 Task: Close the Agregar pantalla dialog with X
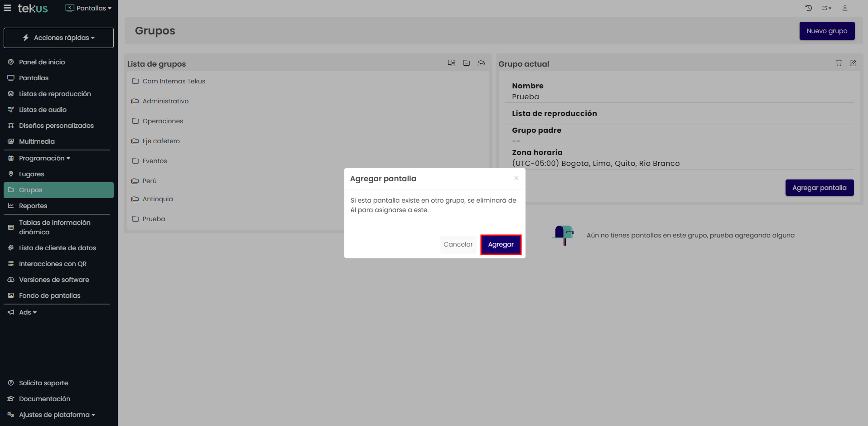(516, 178)
